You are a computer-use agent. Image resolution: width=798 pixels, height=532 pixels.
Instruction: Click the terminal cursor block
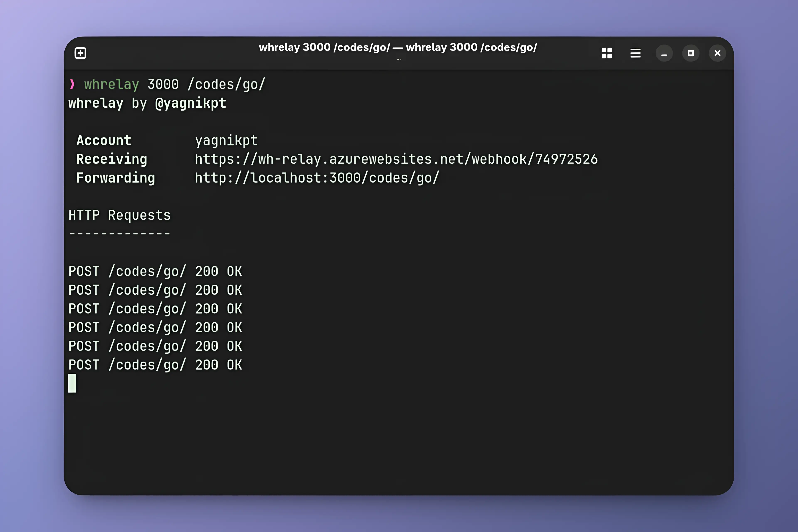(72, 383)
